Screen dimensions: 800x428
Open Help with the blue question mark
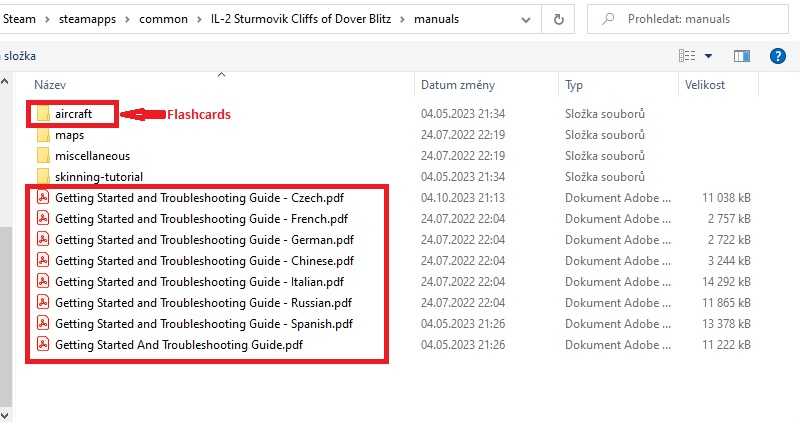[777, 56]
